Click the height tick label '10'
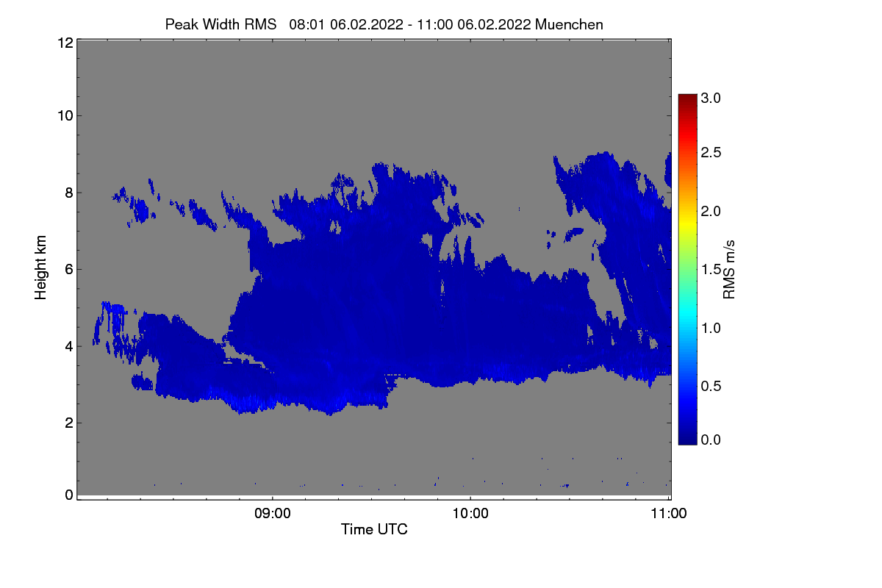Image resolution: width=882 pixels, height=588 pixels. click(x=65, y=115)
